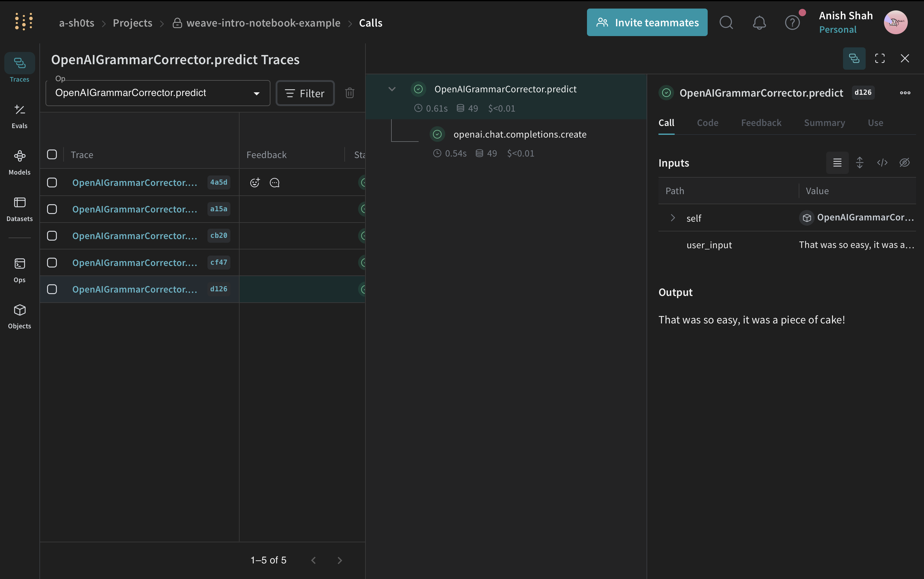Switch Inputs to code view icon
This screenshot has height=579, width=924.
tap(882, 163)
